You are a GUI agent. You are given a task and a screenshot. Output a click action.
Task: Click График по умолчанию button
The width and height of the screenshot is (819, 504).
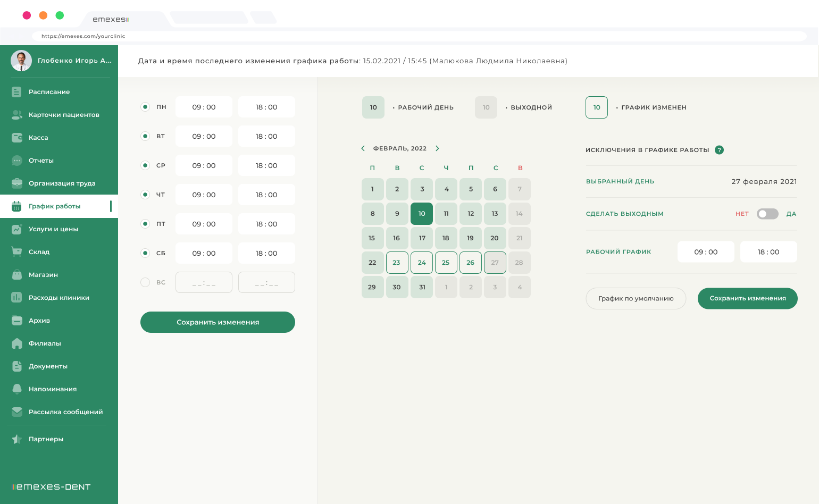coord(636,298)
